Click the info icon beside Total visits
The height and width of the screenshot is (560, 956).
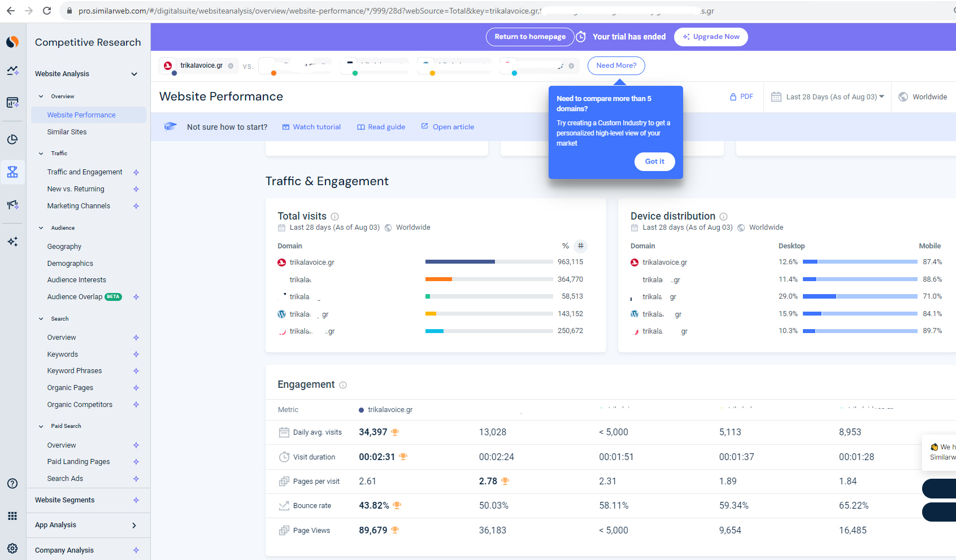click(x=335, y=217)
